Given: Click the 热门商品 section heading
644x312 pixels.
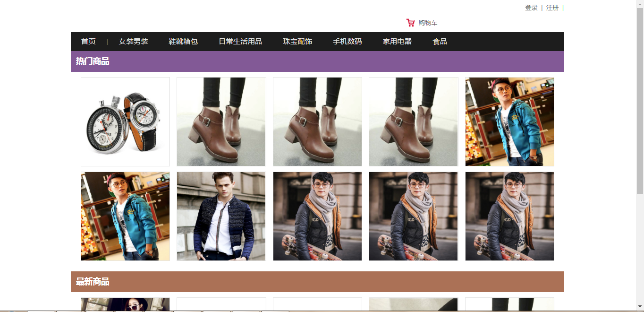Looking at the screenshot, I should coord(93,61).
